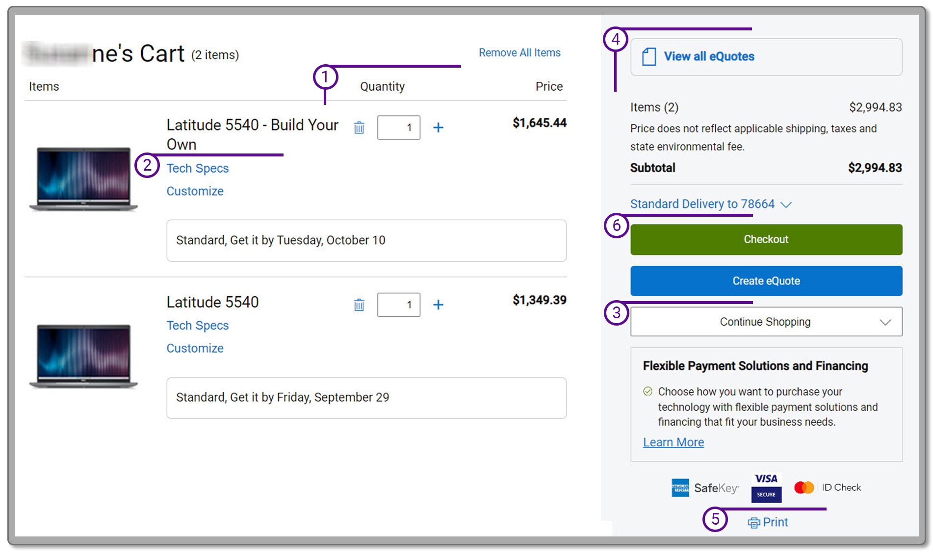The image size is (933, 560).
Task: Click the Price column header
Action: coord(549,86)
